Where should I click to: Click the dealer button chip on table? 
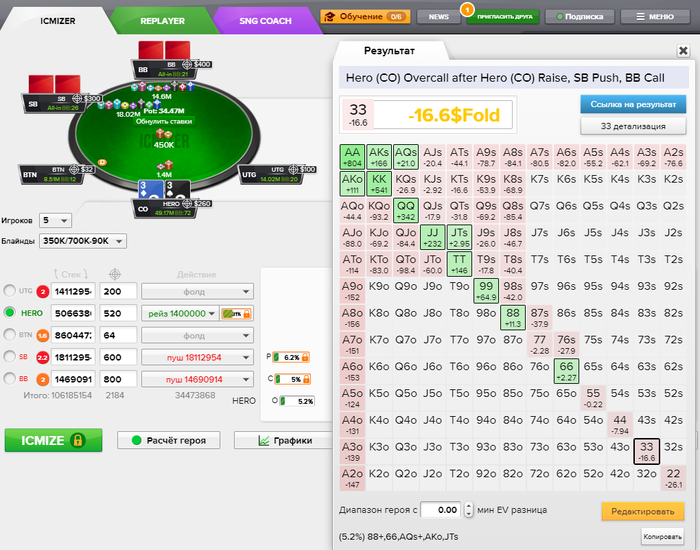(x=102, y=162)
